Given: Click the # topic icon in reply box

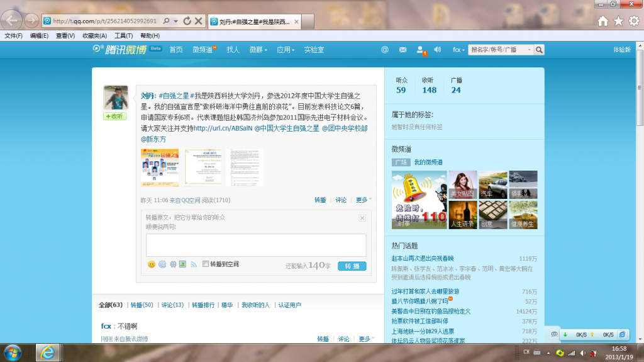Looking at the screenshot, I should (x=173, y=264).
